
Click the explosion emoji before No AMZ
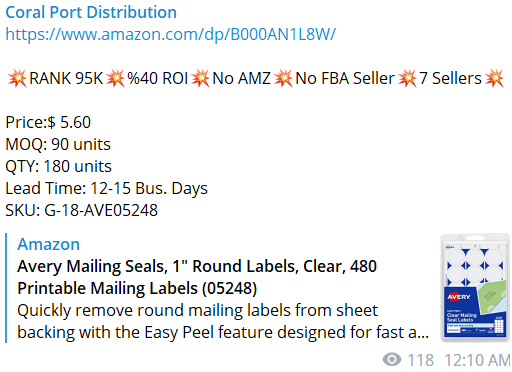coord(200,78)
